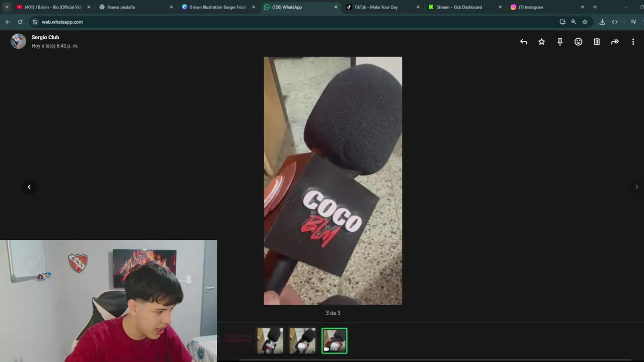
Task: Forward the media with the double-arrow icon
Action: (x=615, y=42)
